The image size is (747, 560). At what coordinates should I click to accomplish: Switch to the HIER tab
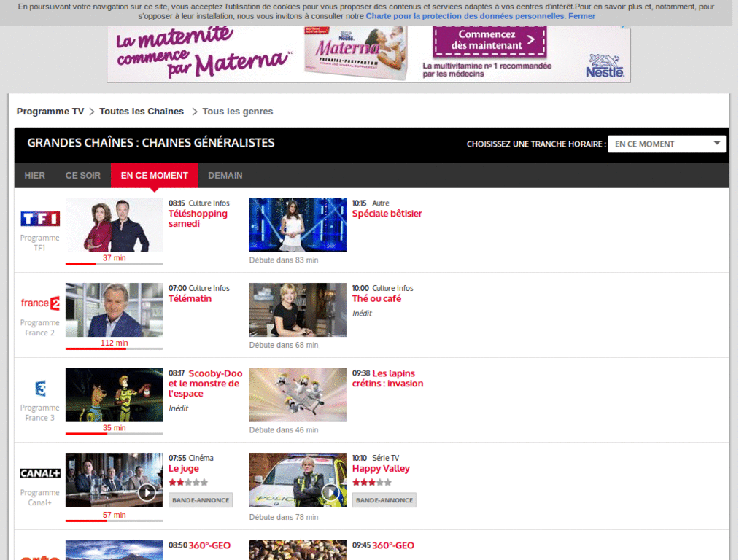(34, 175)
